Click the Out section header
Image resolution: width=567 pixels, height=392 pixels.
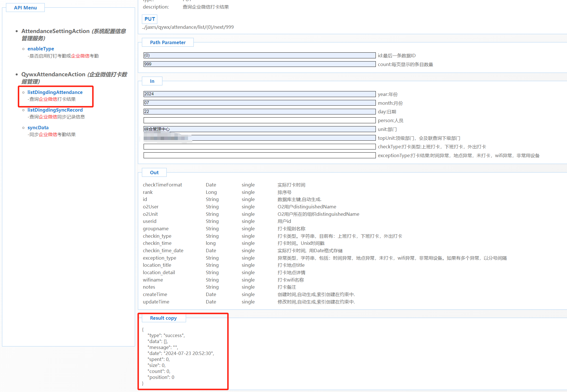[x=154, y=173]
